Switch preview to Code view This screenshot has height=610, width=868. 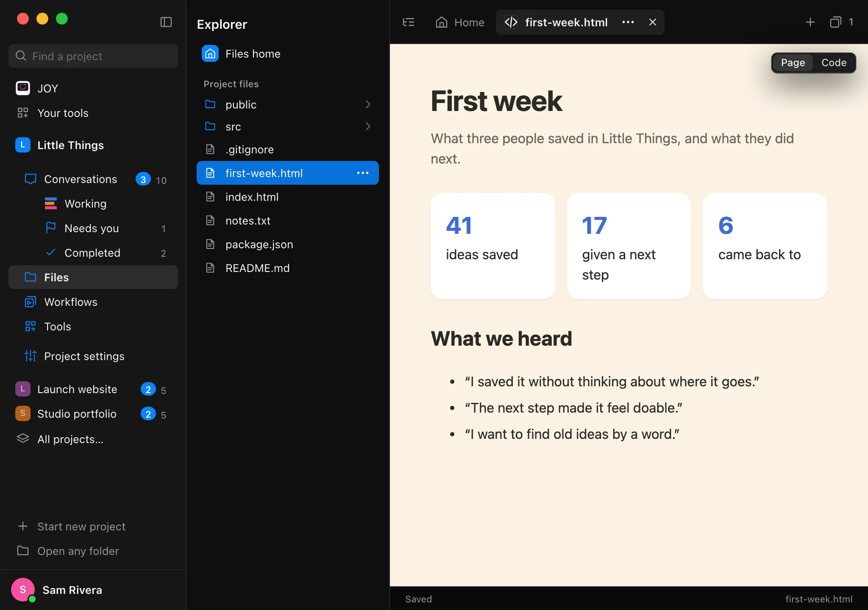tap(834, 63)
